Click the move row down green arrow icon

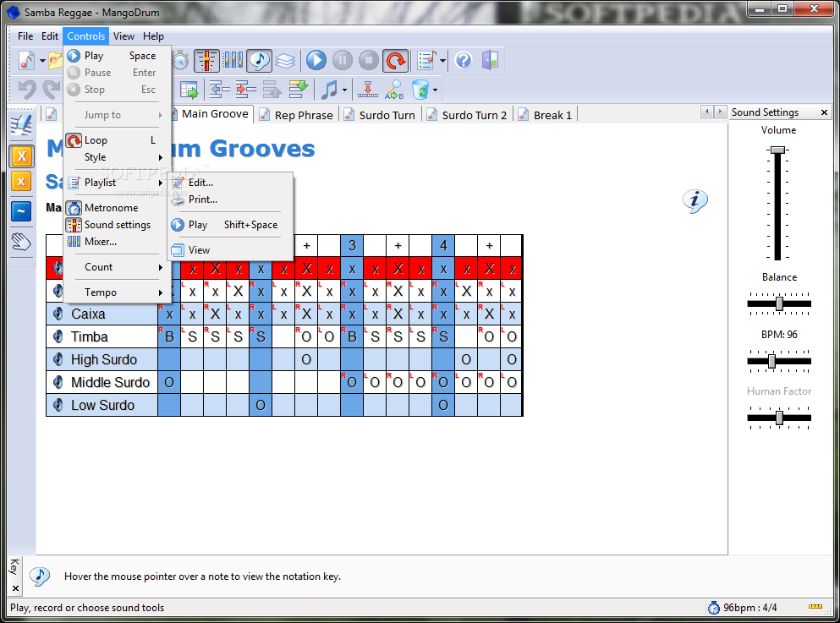coord(299,90)
